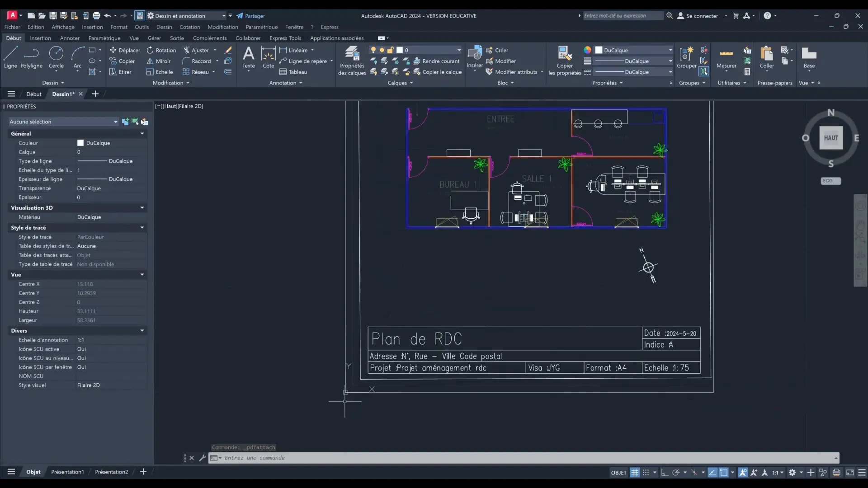Screen dimensions: 868x488
Task: Collapse the Général properties section
Action: pos(142,134)
